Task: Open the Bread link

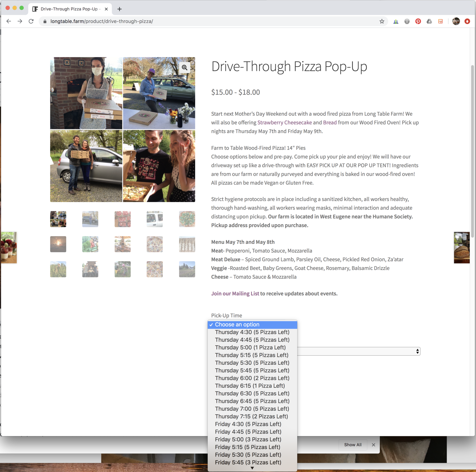Action: (330, 122)
